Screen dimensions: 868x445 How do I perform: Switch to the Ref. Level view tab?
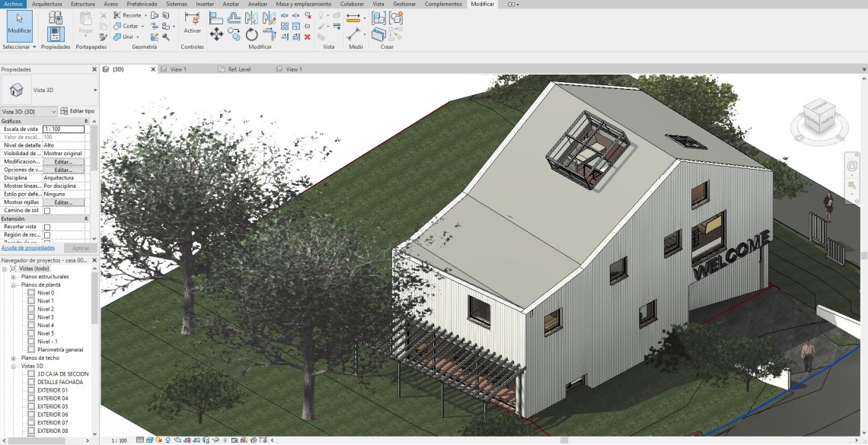[x=239, y=69]
